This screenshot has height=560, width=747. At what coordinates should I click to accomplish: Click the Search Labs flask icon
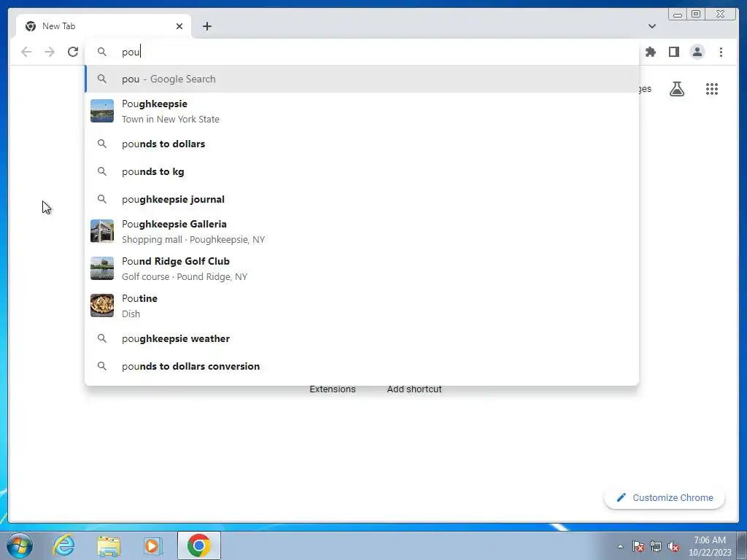coord(676,89)
